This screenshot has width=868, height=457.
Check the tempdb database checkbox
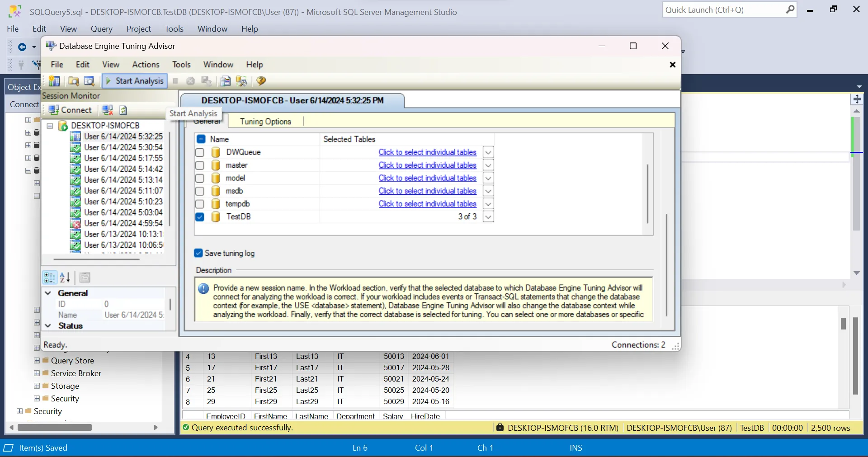tap(200, 204)
